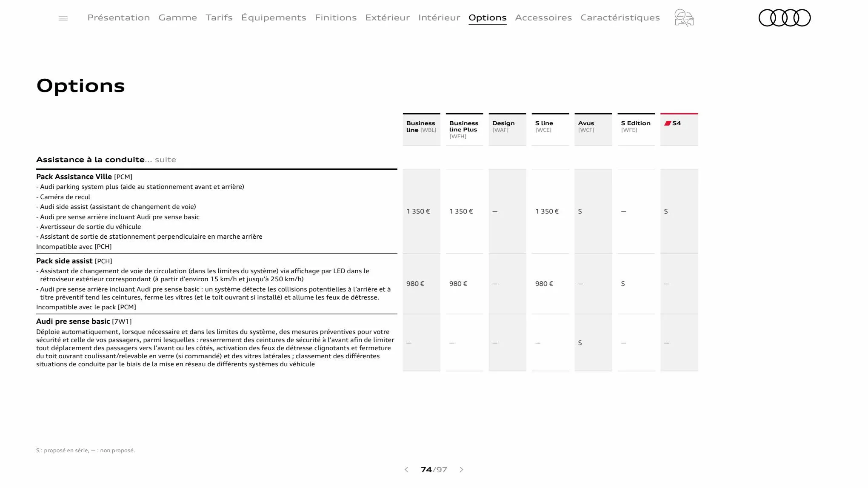868x488 pixels.
Task: Go to previous page arrow
Action: (x=406, y=470)
